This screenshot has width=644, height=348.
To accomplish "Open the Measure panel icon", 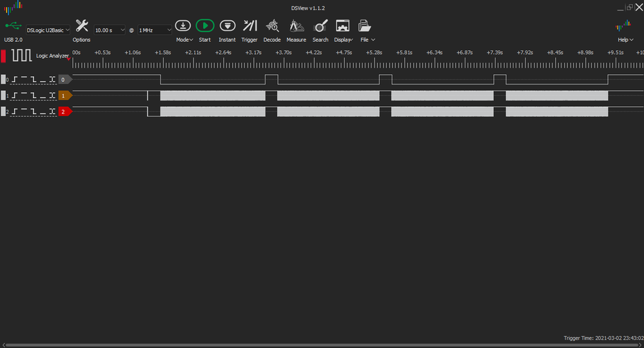I will click(296, 26).
